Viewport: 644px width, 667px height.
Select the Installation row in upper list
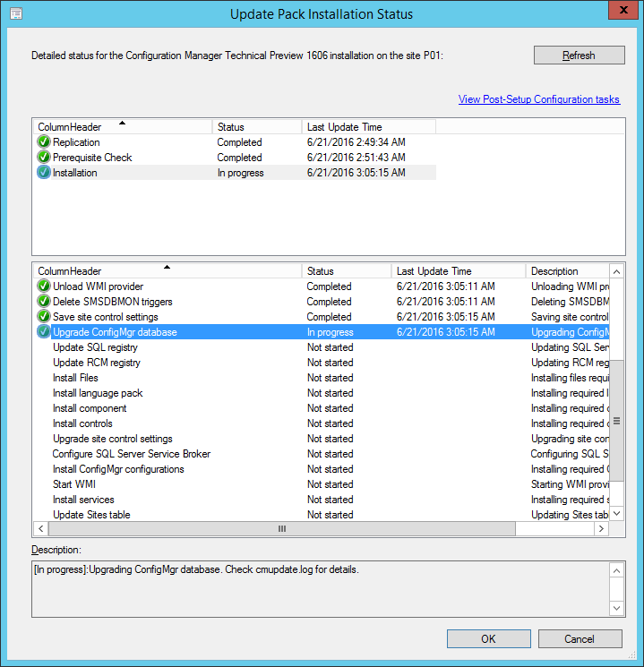click(x=235, y=172)
